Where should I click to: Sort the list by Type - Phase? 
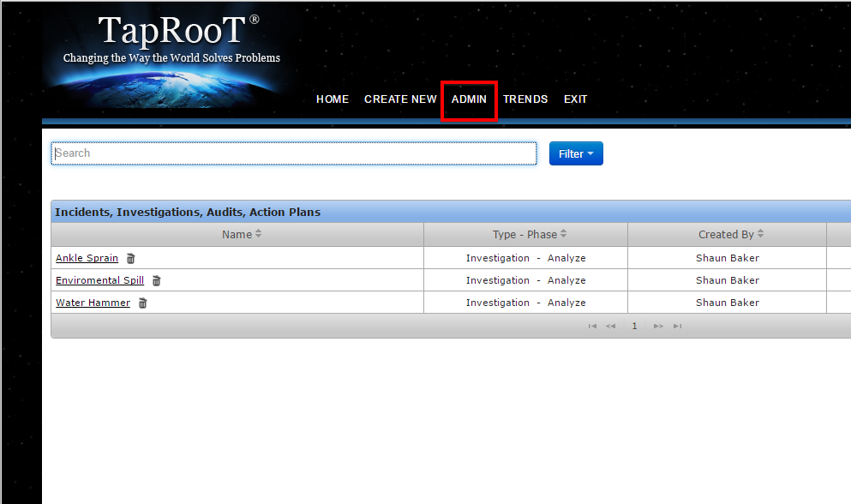click(x=524, y=235)
